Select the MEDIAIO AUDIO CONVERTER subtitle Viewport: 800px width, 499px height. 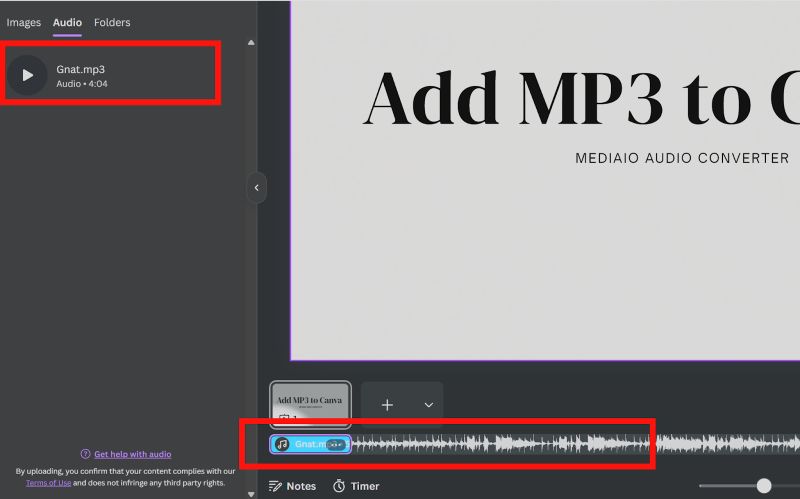(x=682, y=158)
